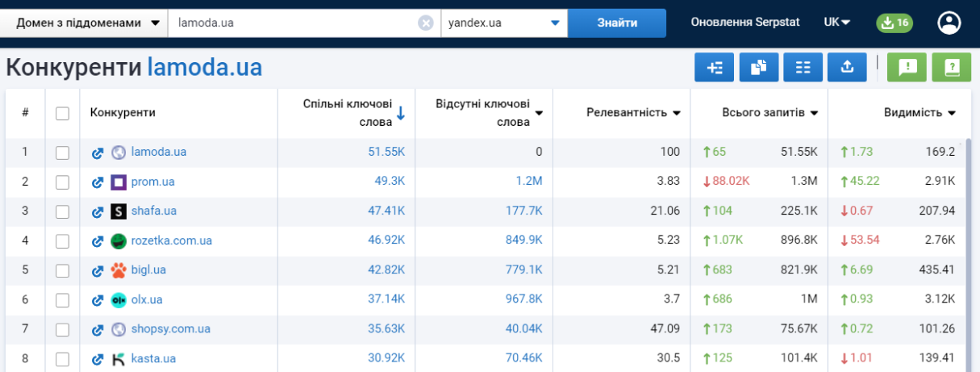Click the add-to-list toolbar button
The image size is (980, 372).
pyautogui.click(x=714, y=68)
